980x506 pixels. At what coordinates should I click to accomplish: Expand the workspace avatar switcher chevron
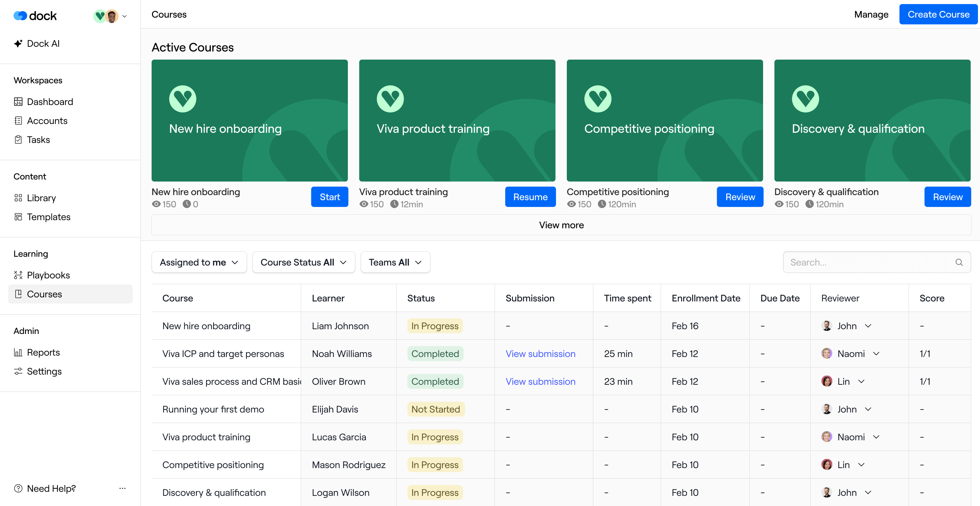pos(125,16)
